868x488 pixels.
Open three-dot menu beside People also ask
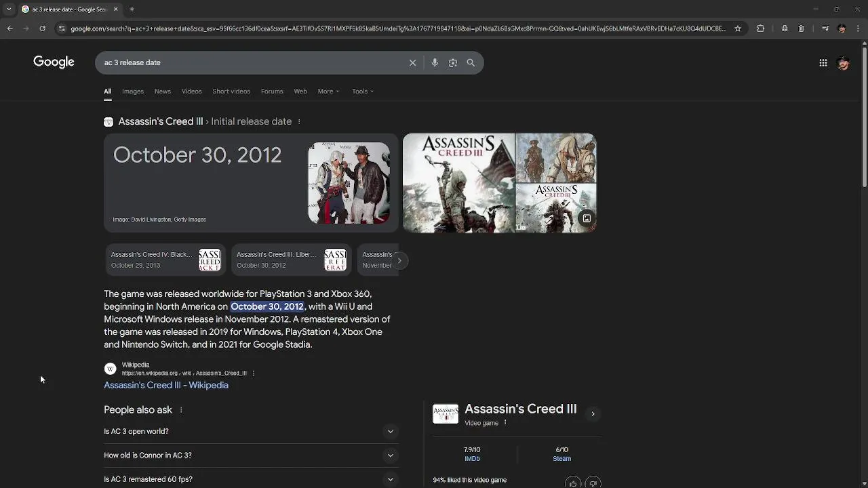(181, 409)
